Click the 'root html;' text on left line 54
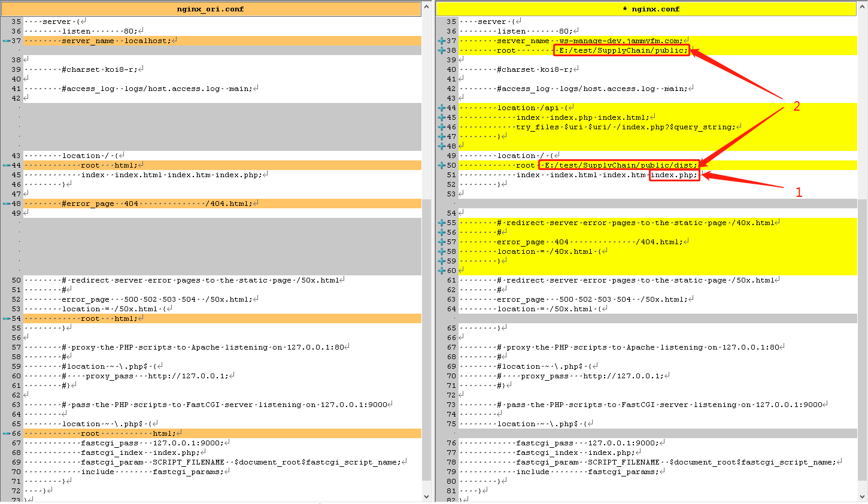The height and width of the screenshot is (504, 868). 110,318
